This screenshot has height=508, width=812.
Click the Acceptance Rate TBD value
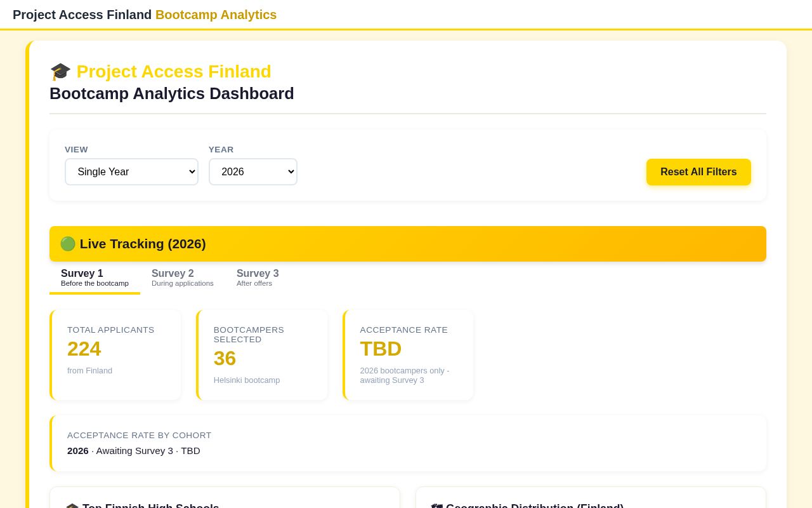tap(381, 349)
